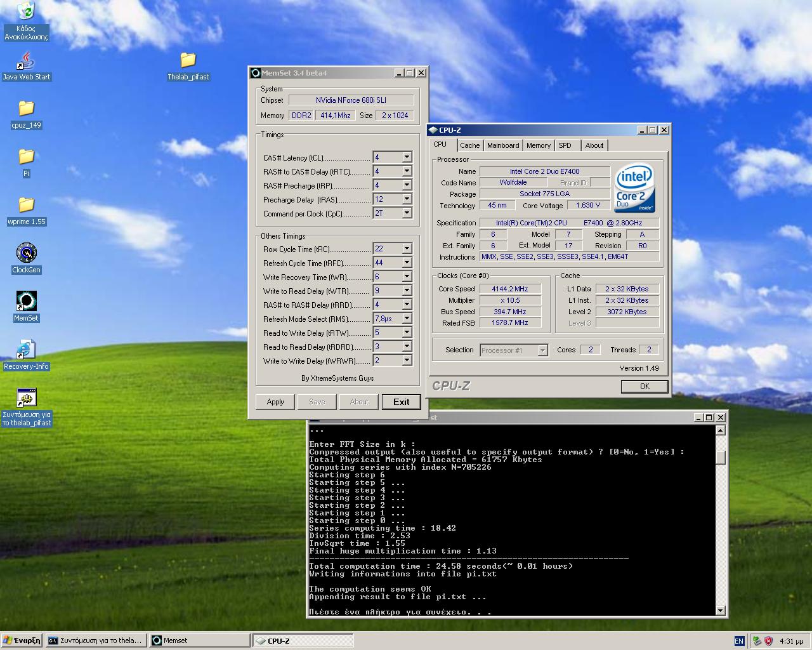Click the 4:31 clock in tray
The height and width of the screenshot is (650, 812).
pyautogui.click(x=791, y=641)
